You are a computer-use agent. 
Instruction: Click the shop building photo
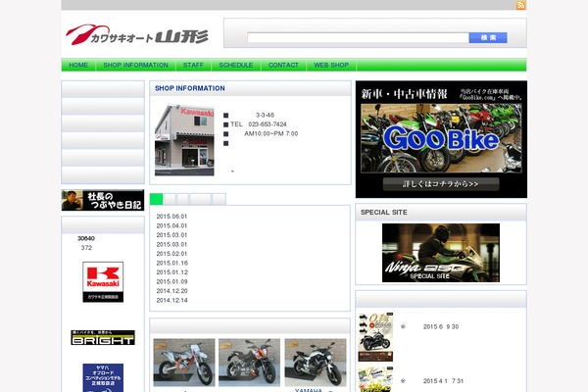(184, 140)
